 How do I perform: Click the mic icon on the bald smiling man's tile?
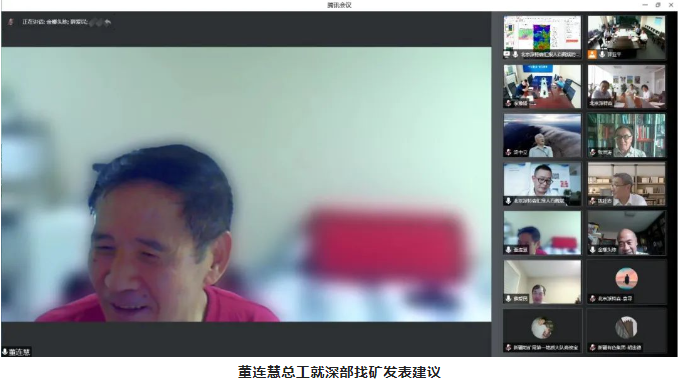pyautogui.click(x=593, y=250)
